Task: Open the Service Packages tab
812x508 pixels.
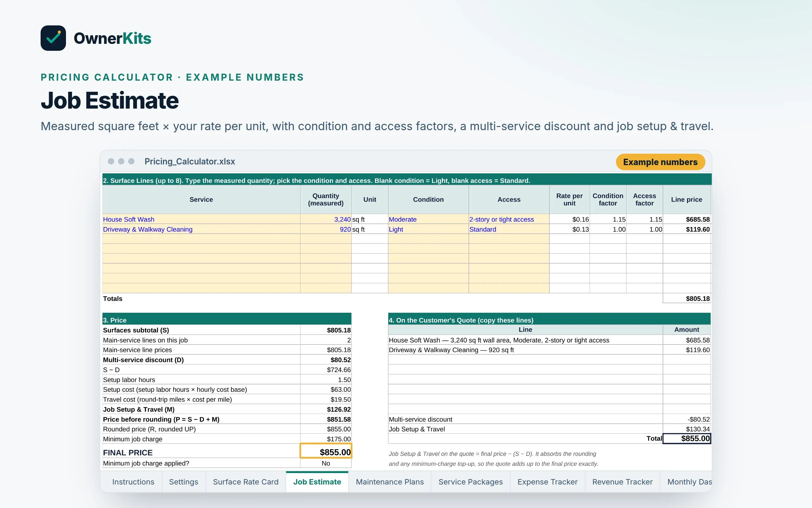Action: [x=470, y=482]
